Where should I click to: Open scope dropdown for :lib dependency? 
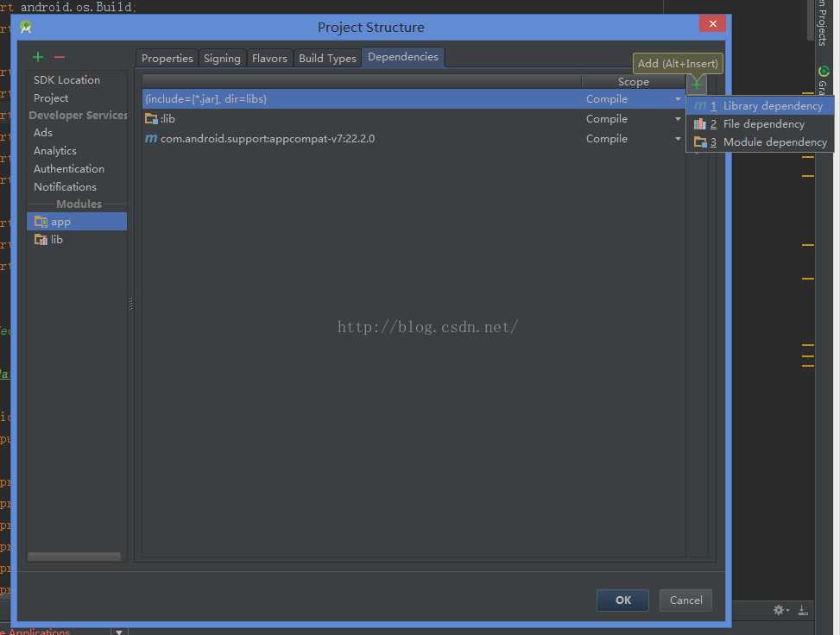(678, 119)
